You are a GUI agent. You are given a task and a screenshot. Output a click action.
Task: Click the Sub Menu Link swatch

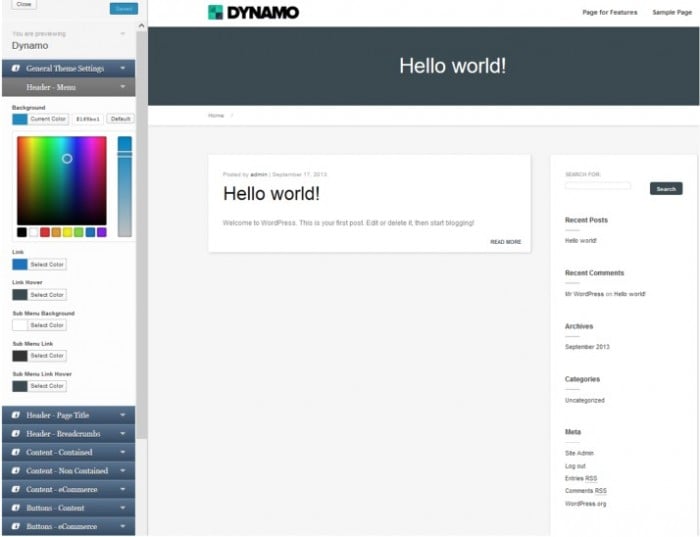[20, 356]
